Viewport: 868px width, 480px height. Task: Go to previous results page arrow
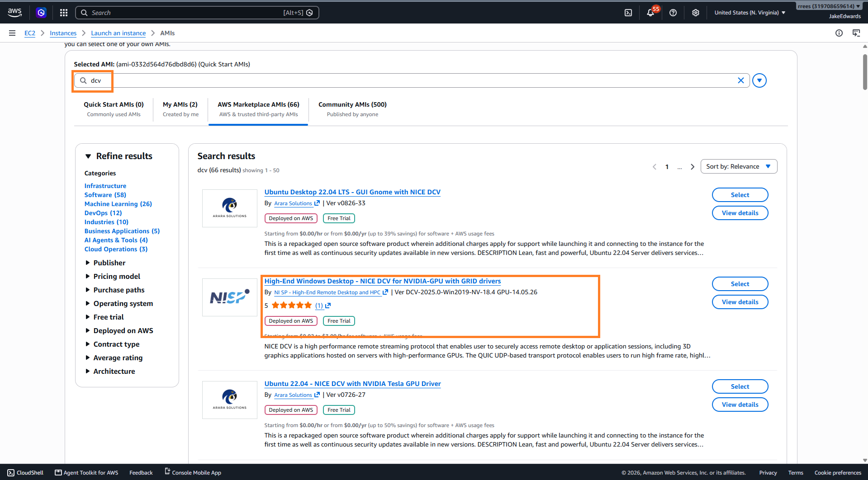tap(654, 167)
